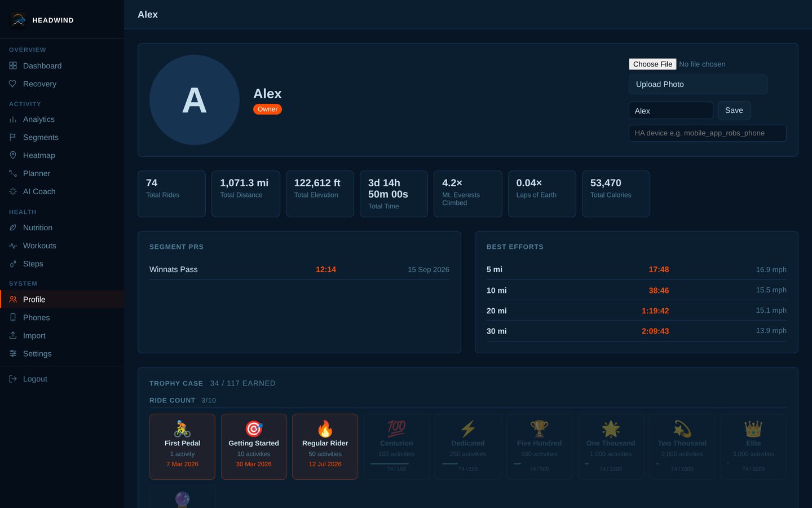Click the Analytics bar chart icon

(13, 119)
